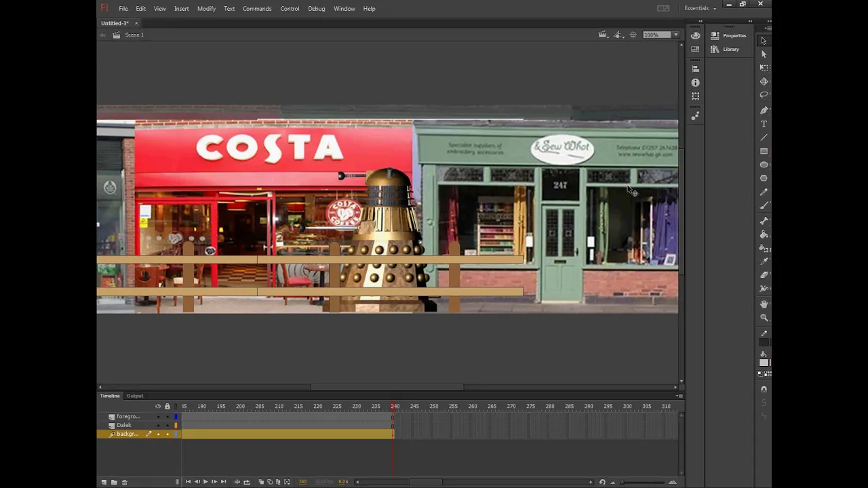Viewport: 868px width, 488px height.
Task: Toggle lock dot of foreground layer
Action: tap(167, 417)
